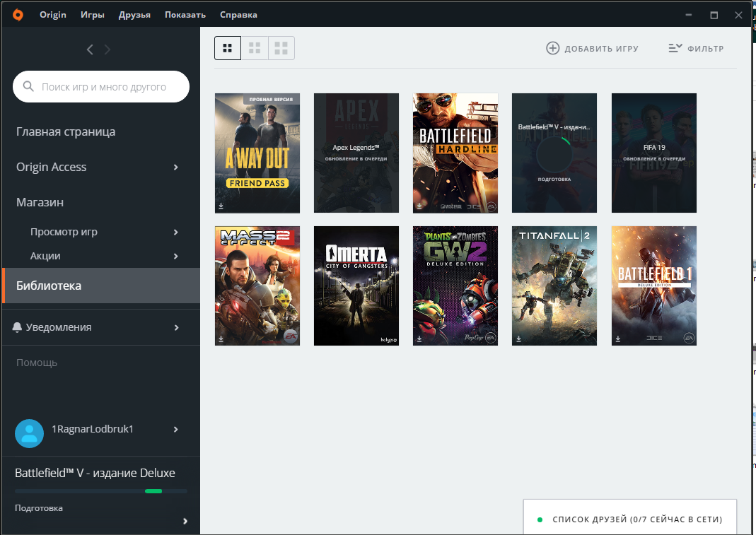Click the filter lines icon
Image resolution: width=756 pixels, height=535 pixels.
(x=675, y=48)
